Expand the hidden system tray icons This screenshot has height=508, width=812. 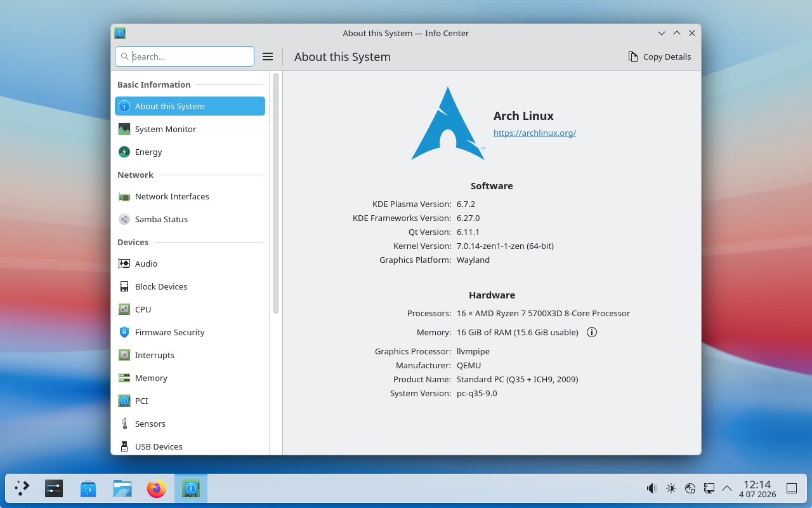pyautogui.click(x=727, y=488)
